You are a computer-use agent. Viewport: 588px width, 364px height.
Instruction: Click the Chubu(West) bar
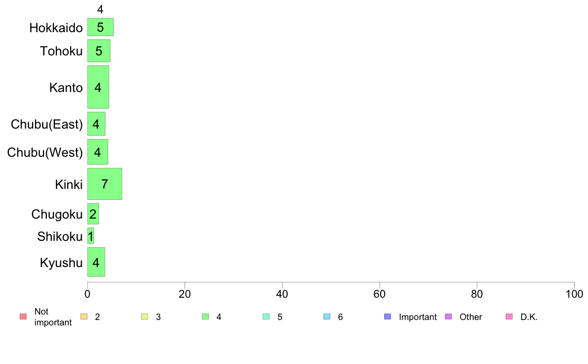click(x=98, y=152)
